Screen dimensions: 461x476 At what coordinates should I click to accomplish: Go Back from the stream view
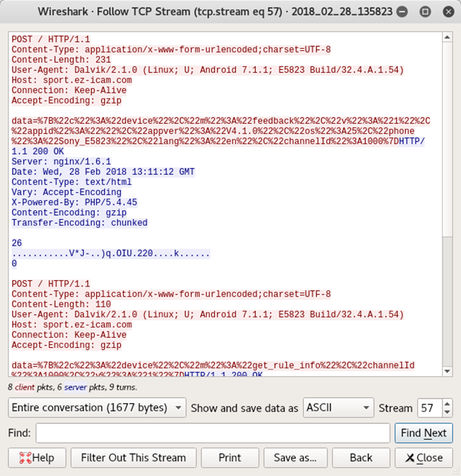coord(361,457)
